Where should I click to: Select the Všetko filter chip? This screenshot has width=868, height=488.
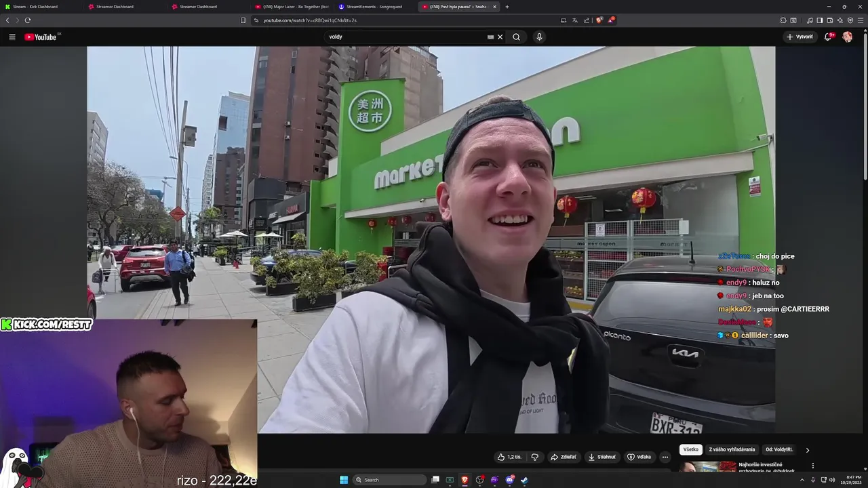click(x=690, y=449)
